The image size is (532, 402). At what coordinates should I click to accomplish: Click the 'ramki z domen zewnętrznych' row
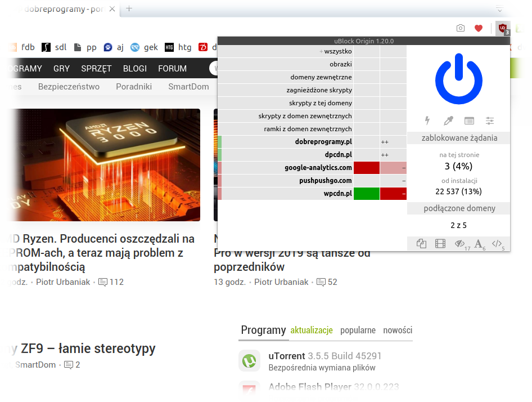(x=285, y=129)
